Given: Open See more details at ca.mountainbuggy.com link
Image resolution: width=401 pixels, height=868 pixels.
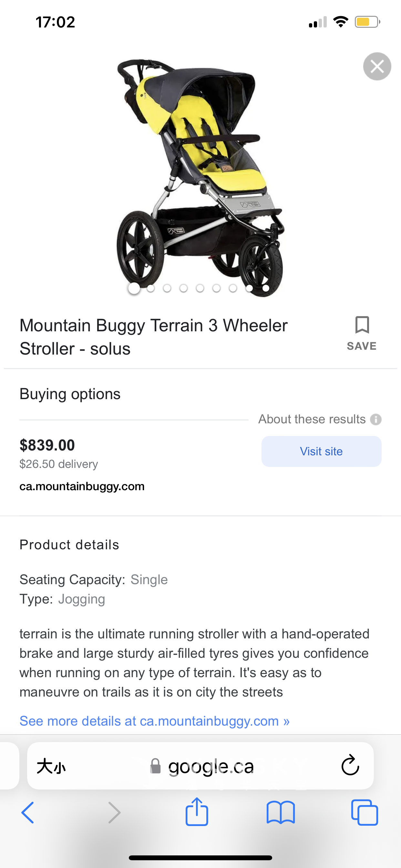Looking at the screenshot, I should 155,721.
